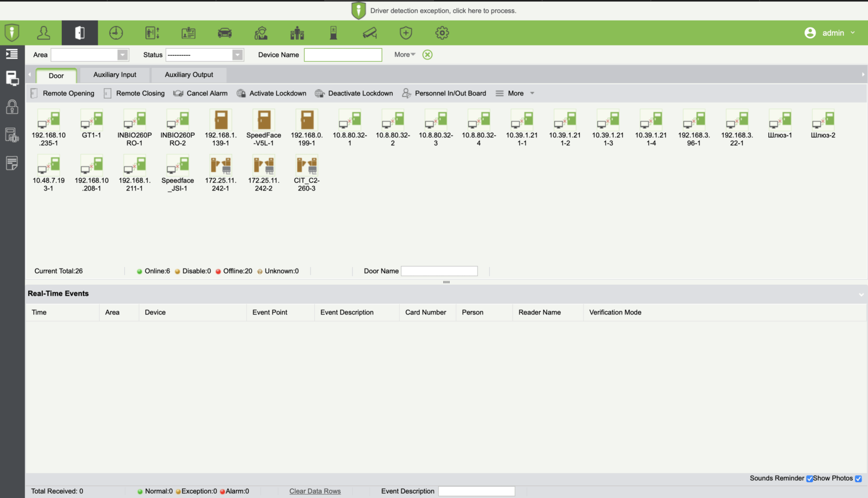Open the System settings gear icon

[x=442, y=33]
